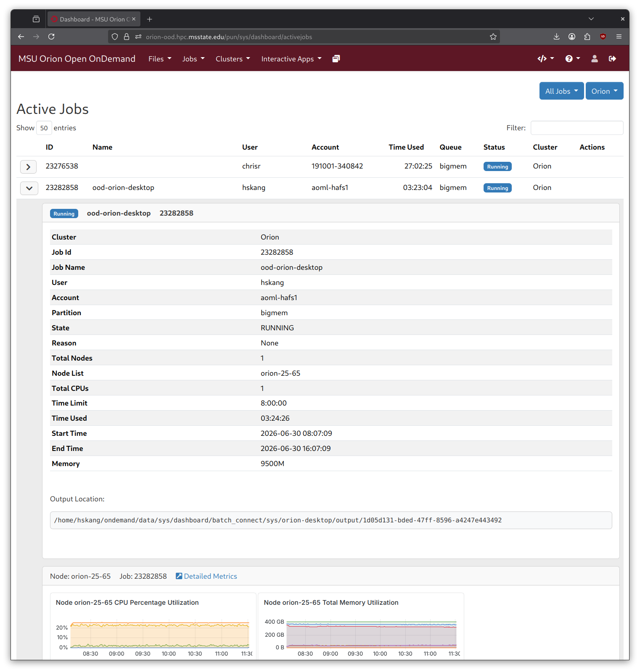640x672 pixels.
Task: Open the Jobs menu
Action: tap(193, 59)
